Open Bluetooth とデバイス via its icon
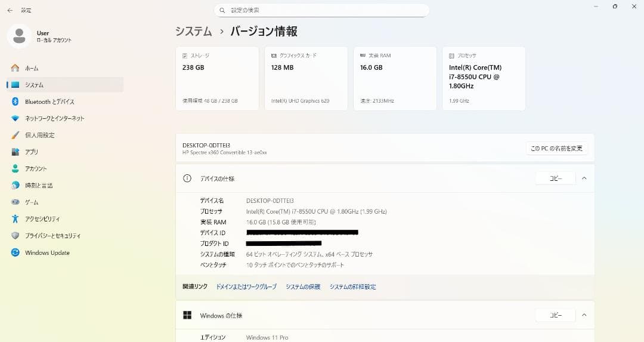This screenshot has height=342, width=644. coord(15,101)
